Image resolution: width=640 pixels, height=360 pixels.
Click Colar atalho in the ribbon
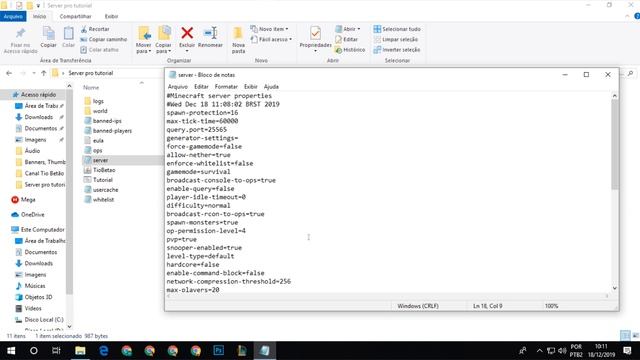click(99, 49)
